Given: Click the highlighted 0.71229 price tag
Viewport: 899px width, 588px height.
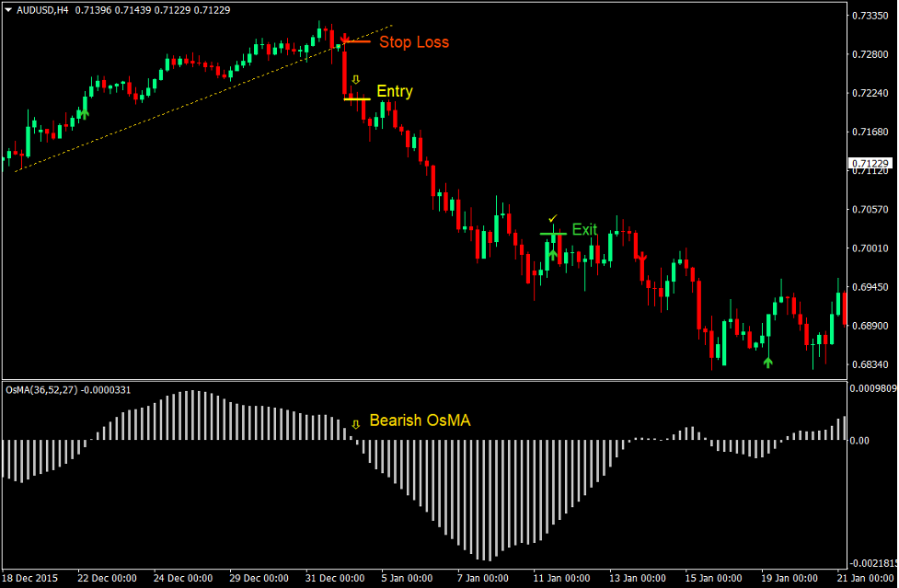Looking at the screenshot, I should 872,161.
